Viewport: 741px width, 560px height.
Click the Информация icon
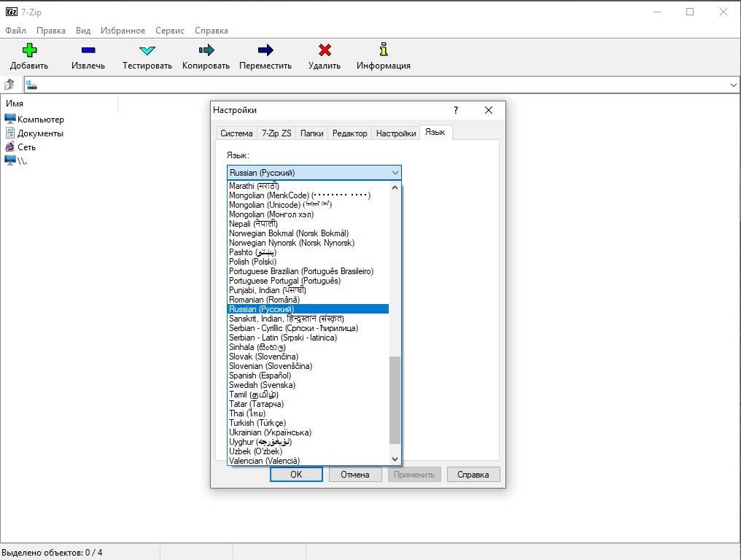click(x=384, y=49)
